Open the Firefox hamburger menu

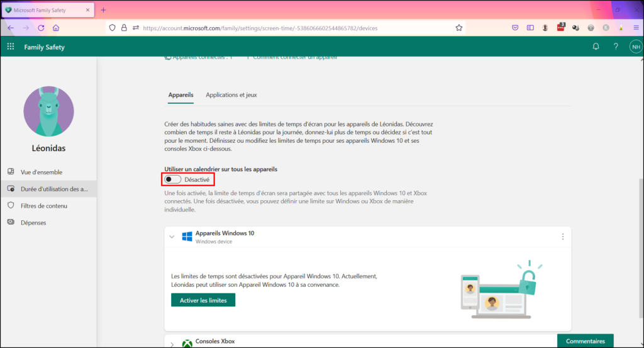(636, 28)
